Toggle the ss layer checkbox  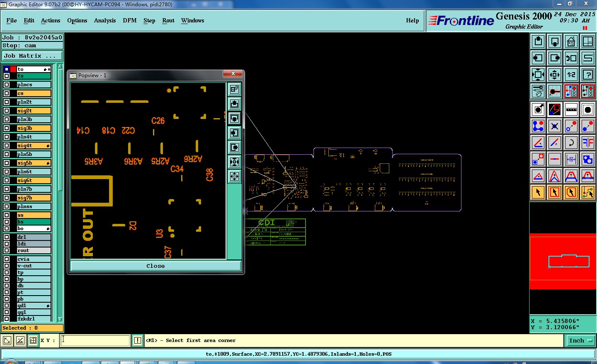[7, 215]
